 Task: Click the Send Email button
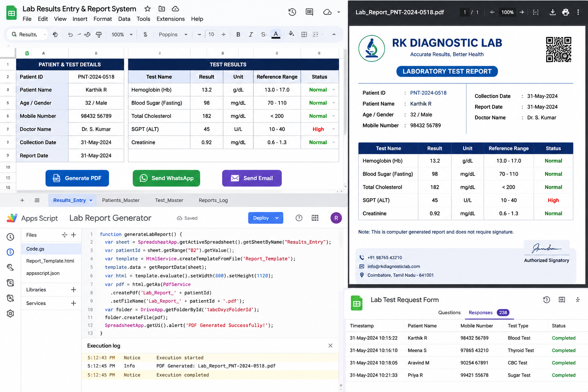[252, 178]
